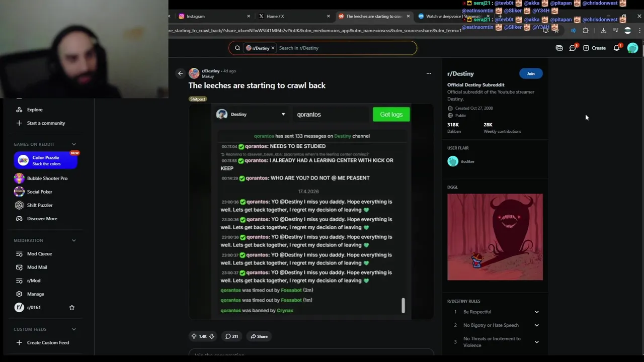The image size is (644, 362).
Task: Collapse the Games on Reddit section
Action: (73, 144)
